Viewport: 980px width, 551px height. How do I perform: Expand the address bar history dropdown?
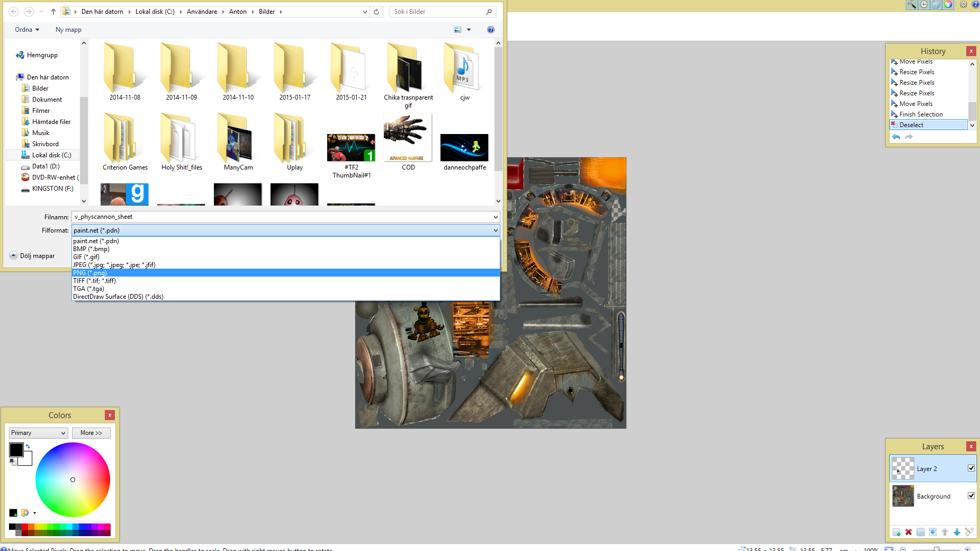[365, 12]
